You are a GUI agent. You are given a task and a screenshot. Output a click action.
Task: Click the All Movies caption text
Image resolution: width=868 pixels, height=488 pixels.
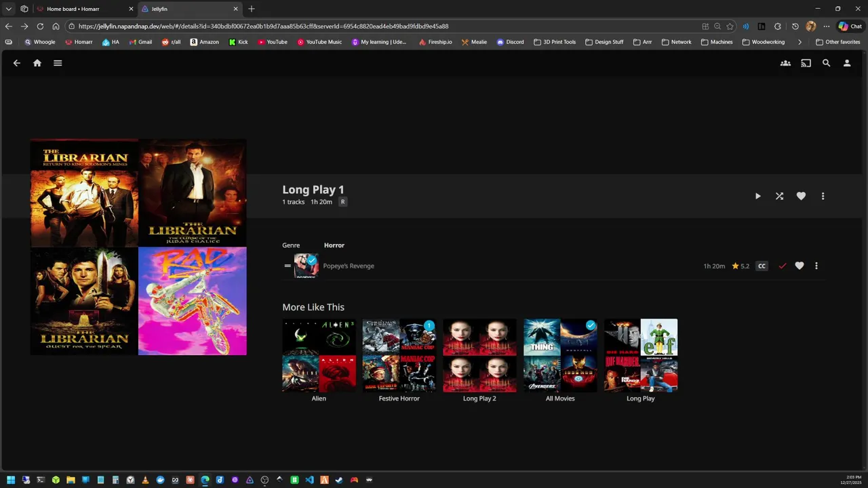[560, 399]
